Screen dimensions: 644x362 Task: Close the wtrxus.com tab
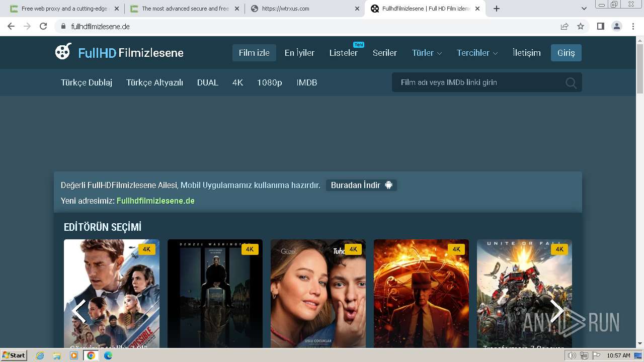tap(357, 9)
